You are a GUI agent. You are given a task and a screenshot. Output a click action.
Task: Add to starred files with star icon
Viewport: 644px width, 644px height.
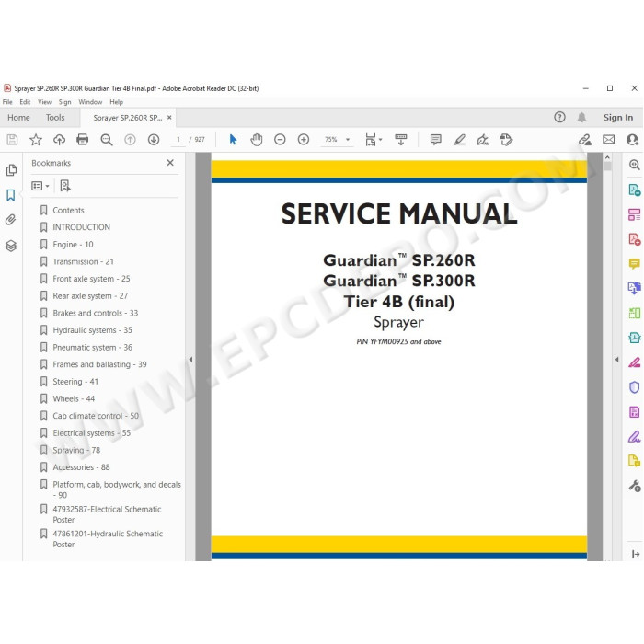(36, 140)
